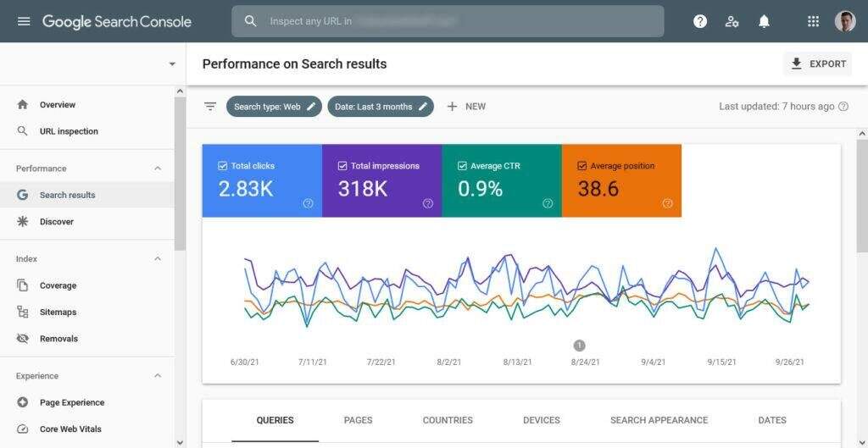Disable the Average position metric
The width and height of the screenshot is (868, 448).
pyautogui.click(x=582, y=166)
